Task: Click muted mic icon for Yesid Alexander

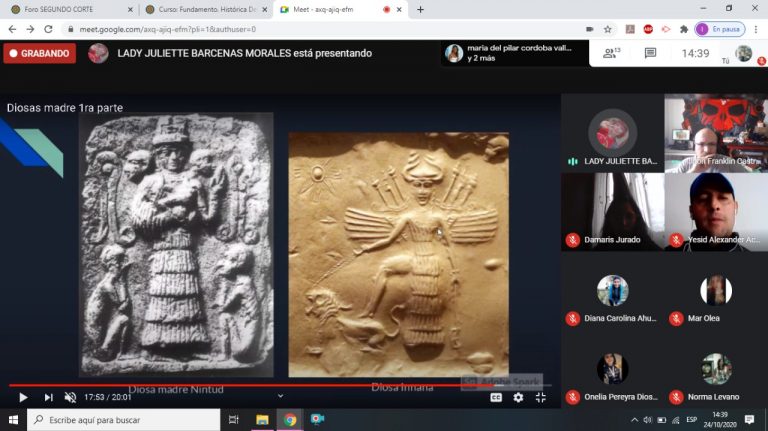Action: [x=676, y=240]
